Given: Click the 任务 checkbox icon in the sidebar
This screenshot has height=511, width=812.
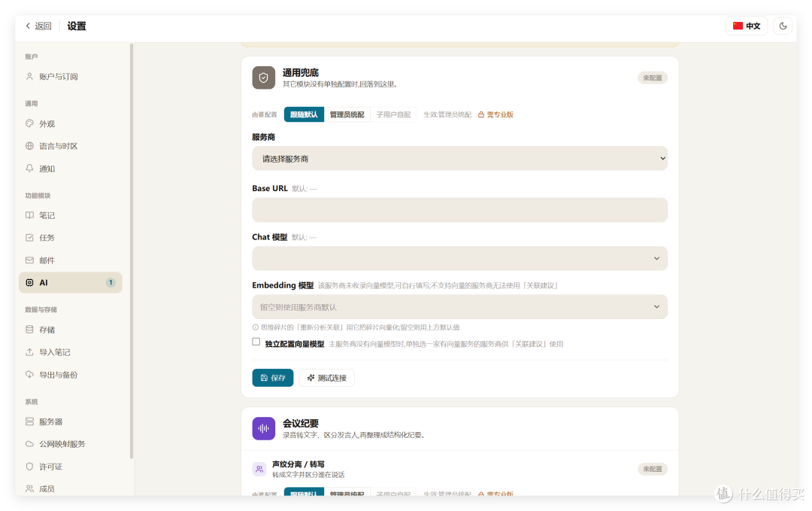Looking at the screenshot, I should [x=29, y=237].
